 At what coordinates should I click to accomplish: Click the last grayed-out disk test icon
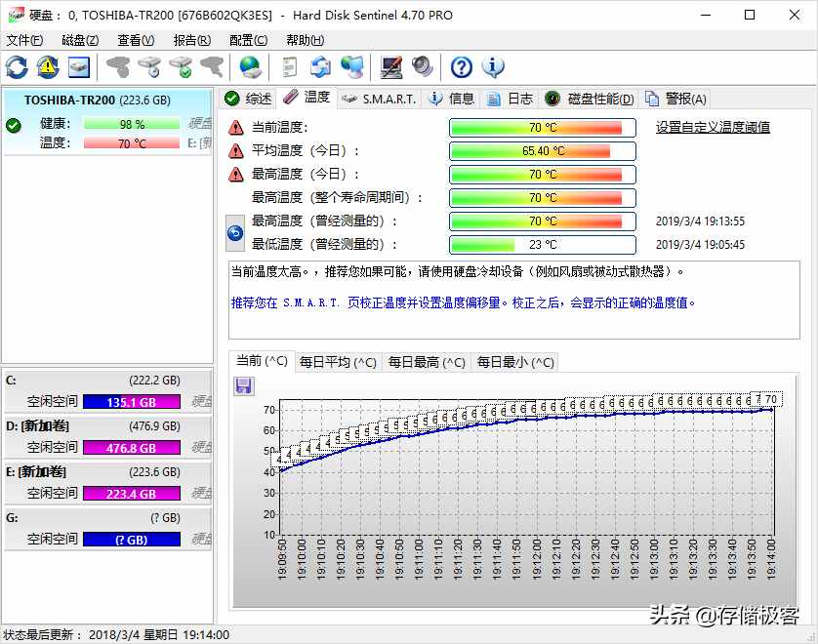[x=212, y=67]
